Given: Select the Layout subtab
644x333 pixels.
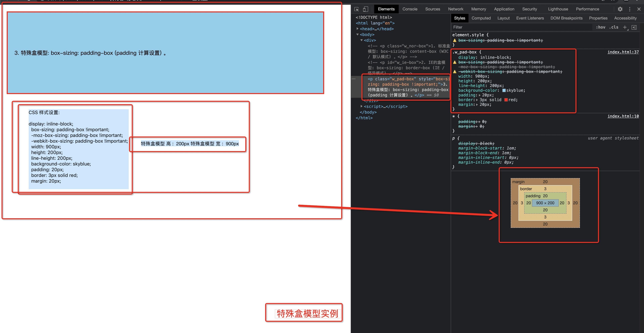Looking at the screenshot, I should (503, 18).
